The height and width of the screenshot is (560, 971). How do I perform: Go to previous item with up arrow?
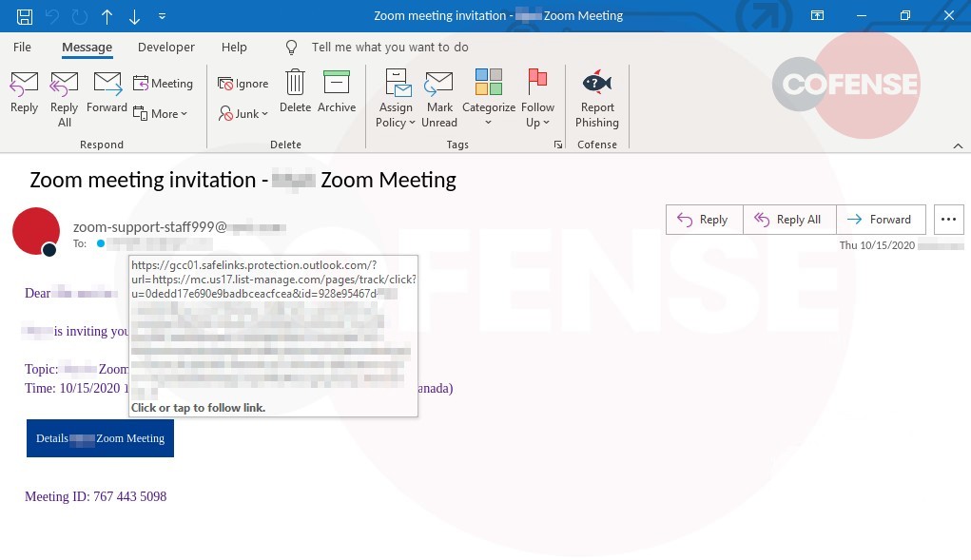107,16
